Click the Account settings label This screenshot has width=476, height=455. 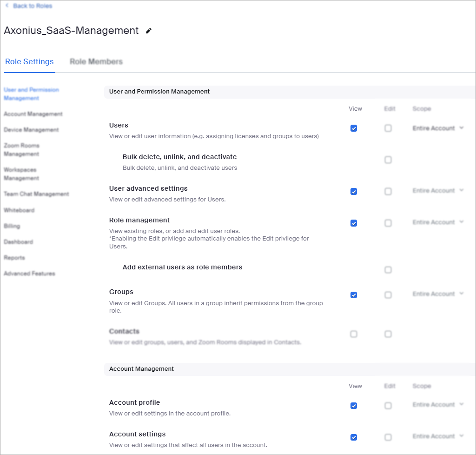137,434
